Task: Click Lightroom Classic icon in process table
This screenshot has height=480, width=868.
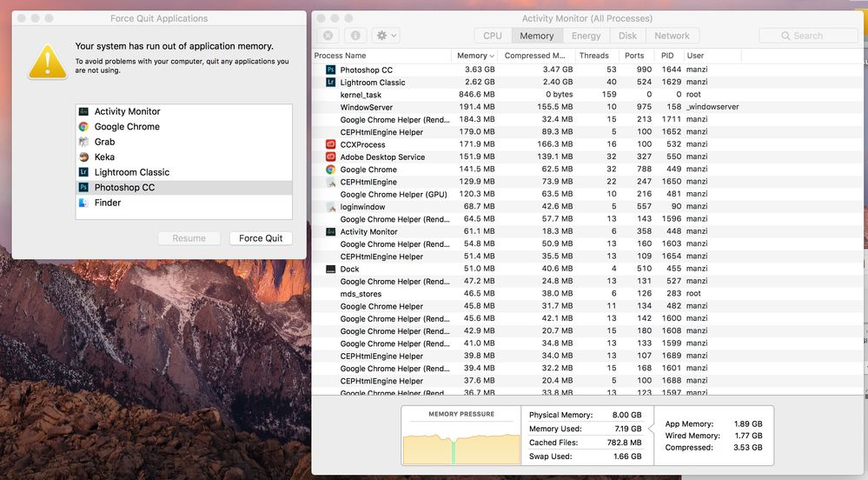Action: point(330,82)
